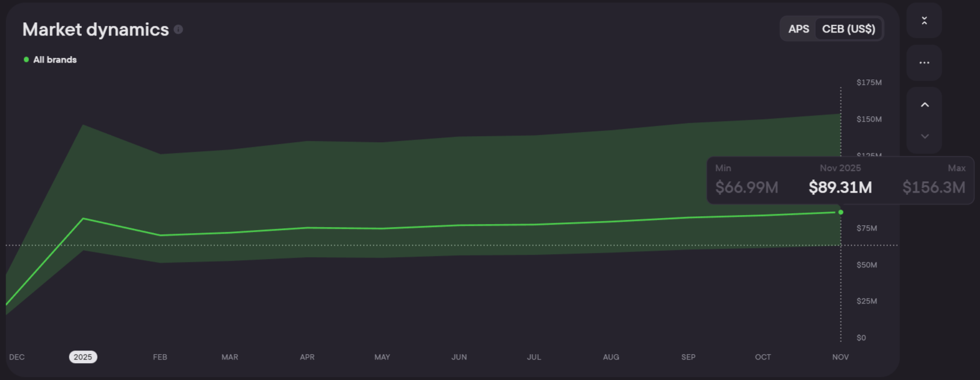Collapse the panel with the top-right arrows icon
The width and height of the screenshot is (980, 380).
(x=924, y=20)
